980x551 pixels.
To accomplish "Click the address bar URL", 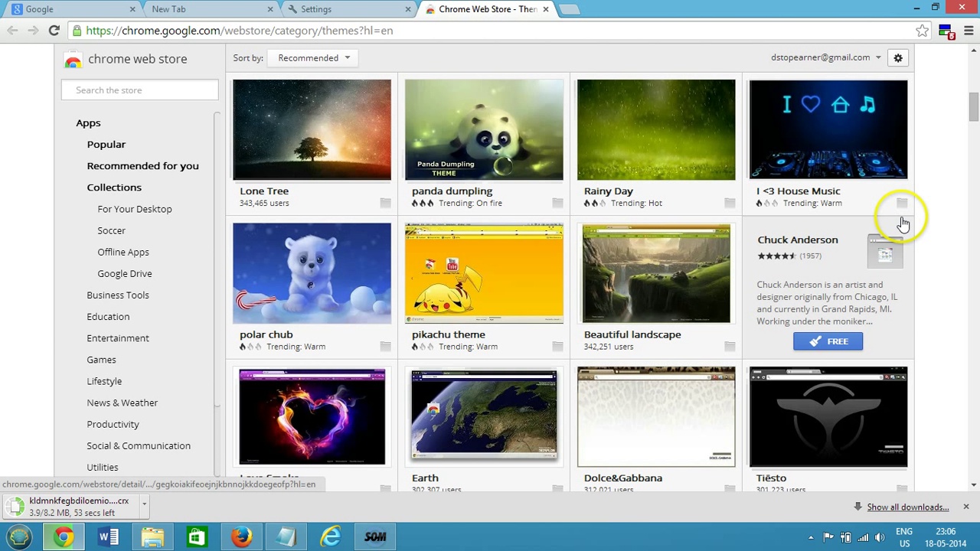I will point(240,31).
